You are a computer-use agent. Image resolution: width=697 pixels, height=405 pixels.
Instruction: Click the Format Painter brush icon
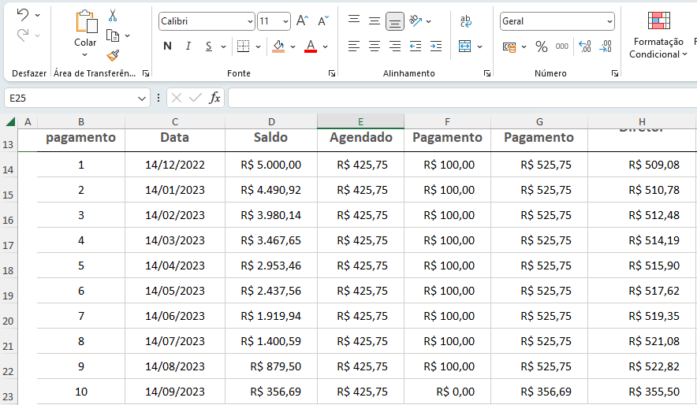(113, 55)
